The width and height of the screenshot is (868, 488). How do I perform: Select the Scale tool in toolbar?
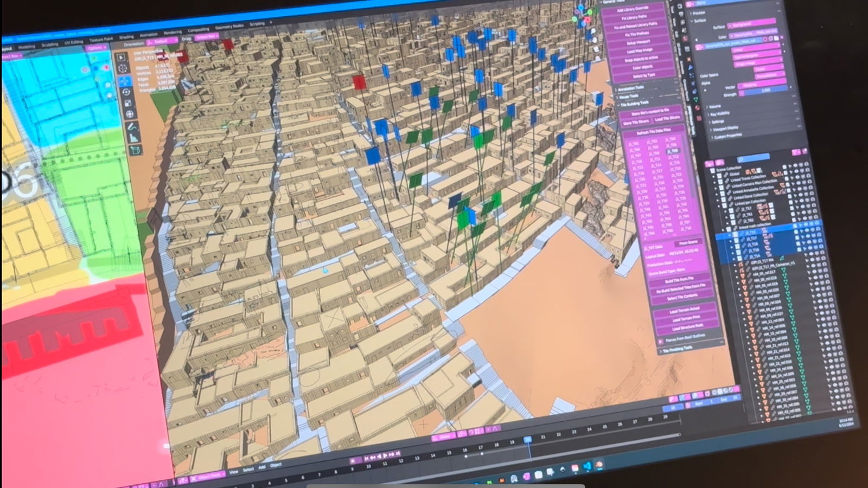click(128, 103)
